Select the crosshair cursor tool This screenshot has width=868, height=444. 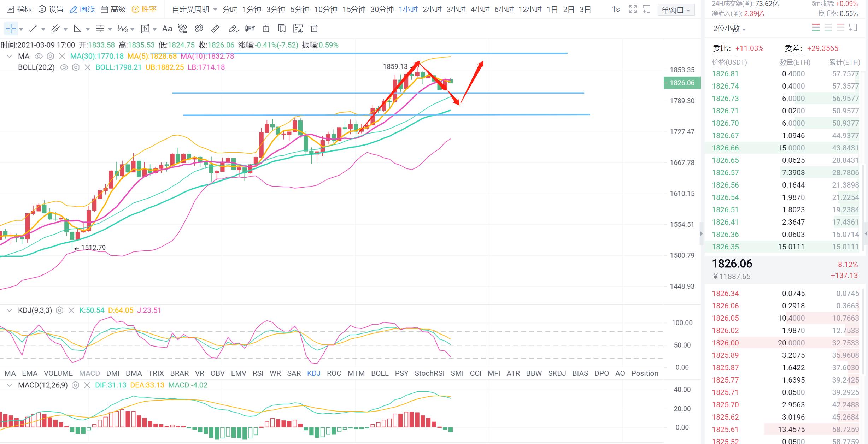pyautogui.click(x=11, y=29)
